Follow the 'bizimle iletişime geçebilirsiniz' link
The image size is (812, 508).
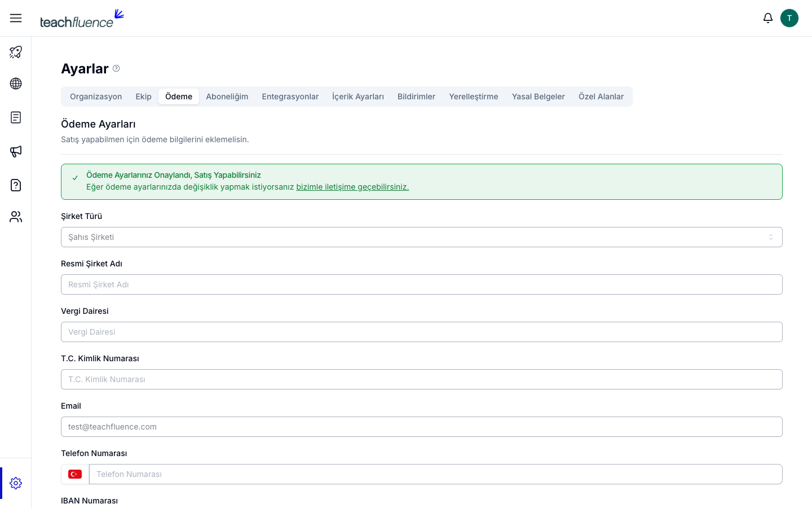(x=352, y=187)
